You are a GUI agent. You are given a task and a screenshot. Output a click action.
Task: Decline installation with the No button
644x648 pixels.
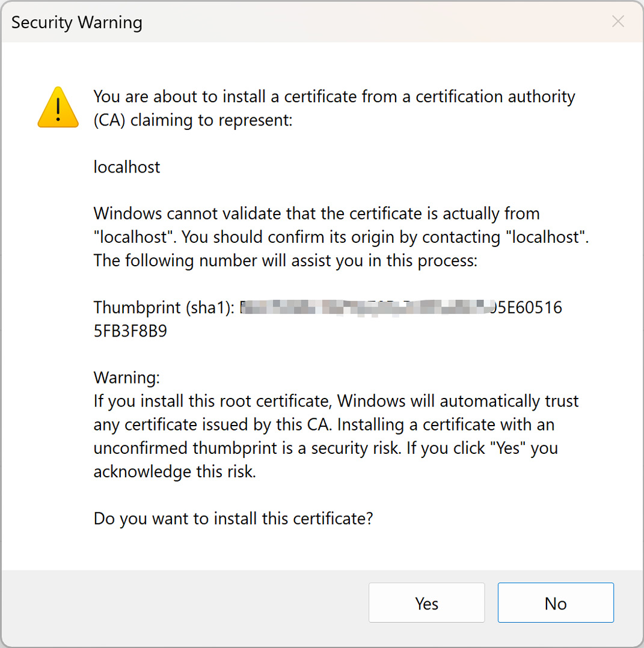click(x=556, y=602)
